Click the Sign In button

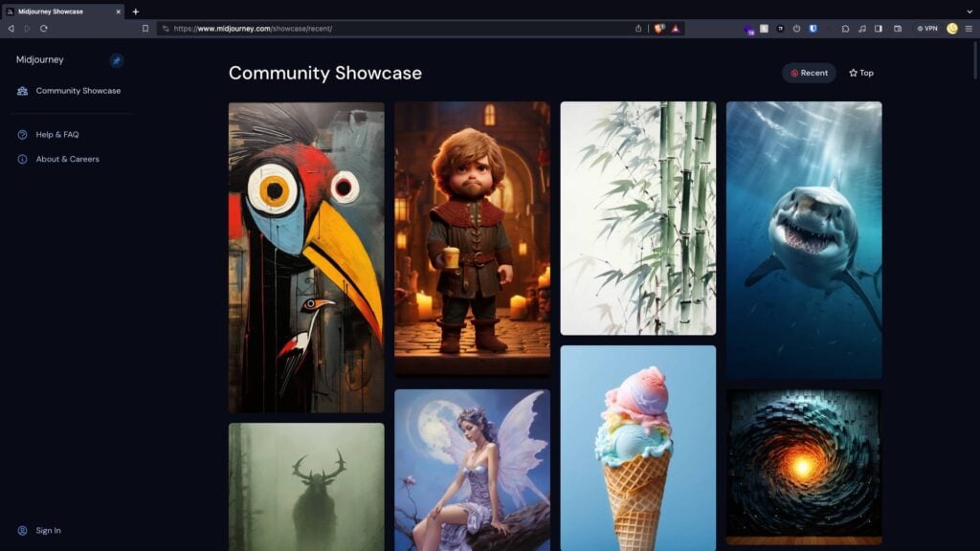(48, 531)
